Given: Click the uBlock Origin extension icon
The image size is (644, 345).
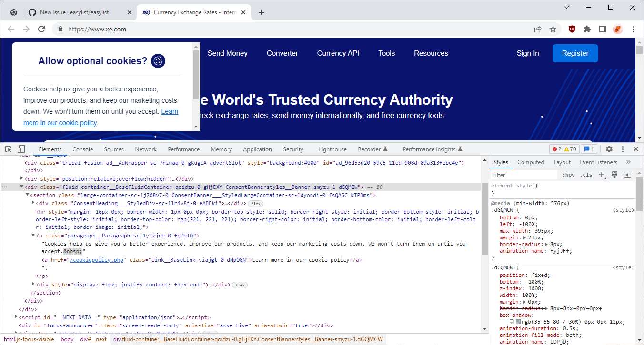Looking at the screenshot, I should (x=572, y=29).
